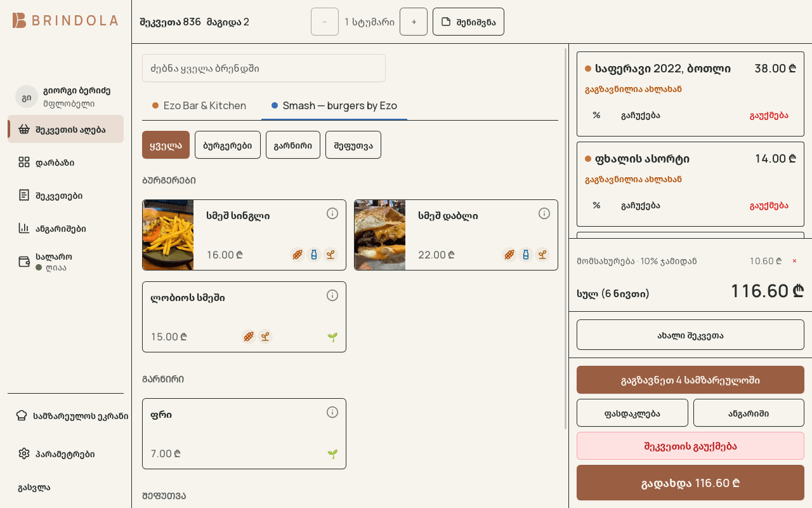
Task: Click შეკვეთის გაუქმება cancel order button
Action: point(690,446)
